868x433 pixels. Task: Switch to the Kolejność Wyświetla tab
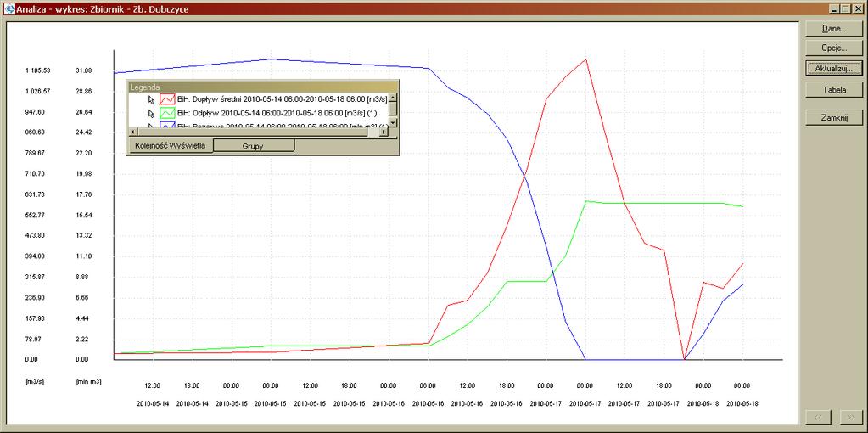pyautogui.click(x=171, y=146)
